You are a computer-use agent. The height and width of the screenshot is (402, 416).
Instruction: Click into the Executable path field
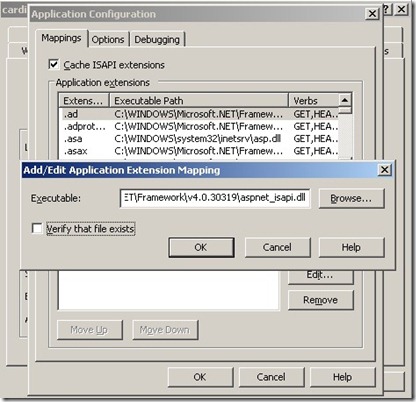[x=215, y=198]
